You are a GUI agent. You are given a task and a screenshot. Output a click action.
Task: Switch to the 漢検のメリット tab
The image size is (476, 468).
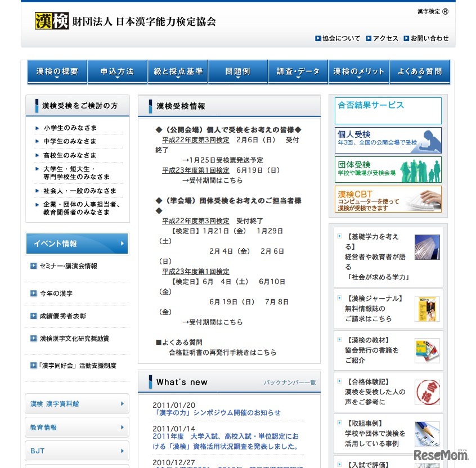tap(359, 72)
